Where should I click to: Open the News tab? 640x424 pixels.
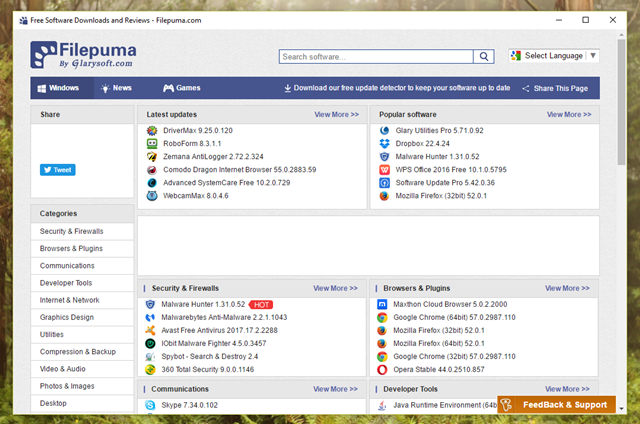[117, 88]
